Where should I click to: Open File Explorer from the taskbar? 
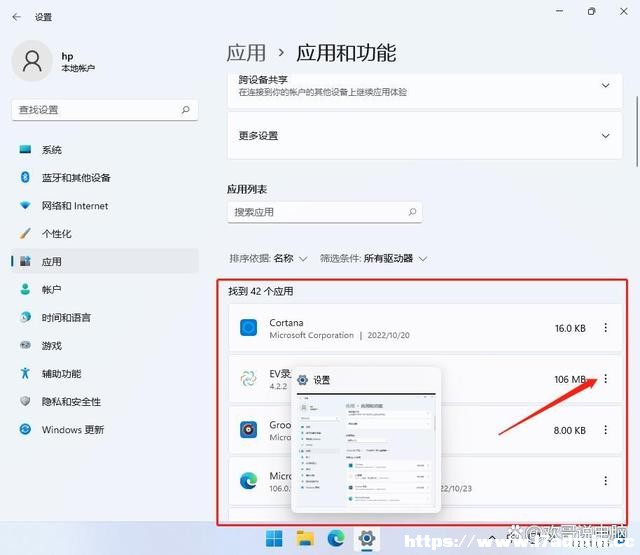tap(305, 539)
